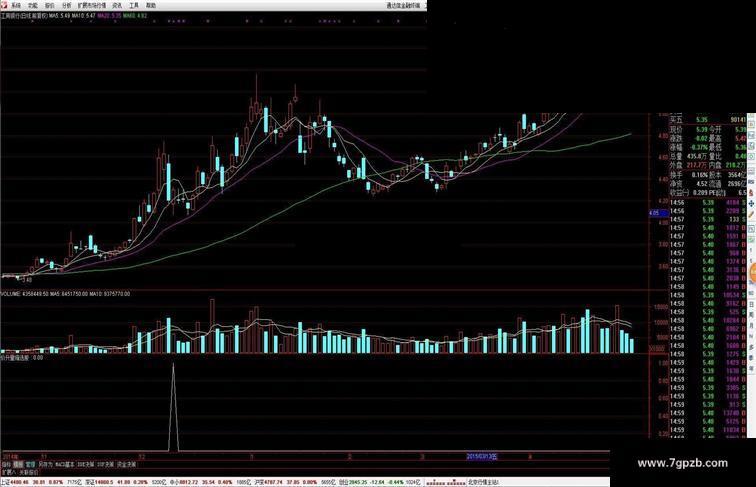Select 日 period in right sidebar
The image size is (756, 487).
coord(751,304)
